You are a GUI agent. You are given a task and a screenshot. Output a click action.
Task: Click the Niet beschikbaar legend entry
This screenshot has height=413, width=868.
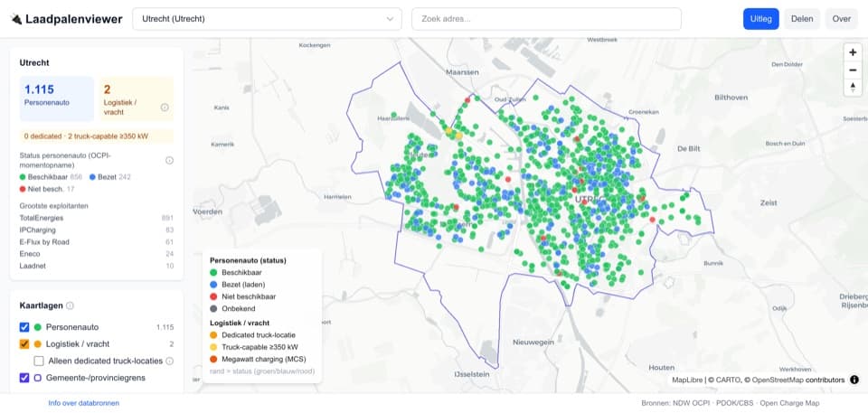[243, 296]
